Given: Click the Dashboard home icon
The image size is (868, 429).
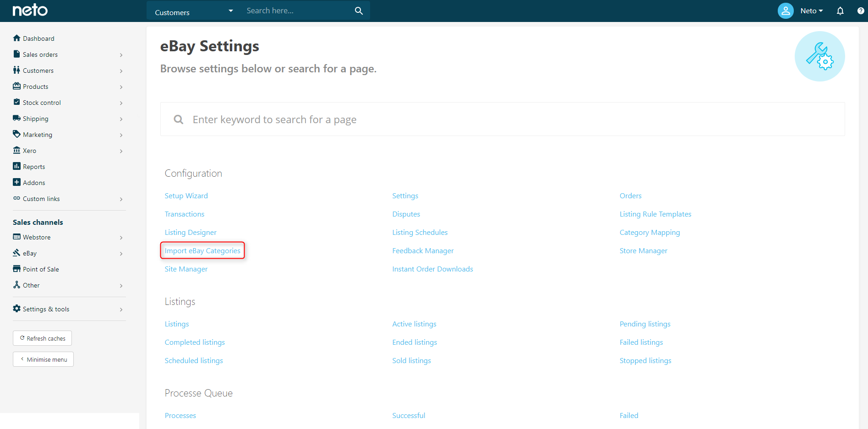Looking at the screenshot, I should pyautogui.click(x=17, y=38).
